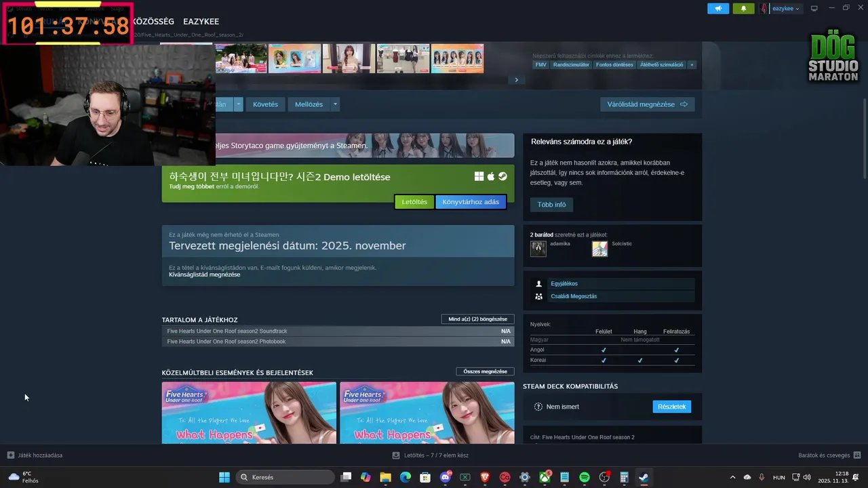The height and width of the screenshot is (488, 868).
Task: Open Steam Deck Részletek button
Action: 672,407
